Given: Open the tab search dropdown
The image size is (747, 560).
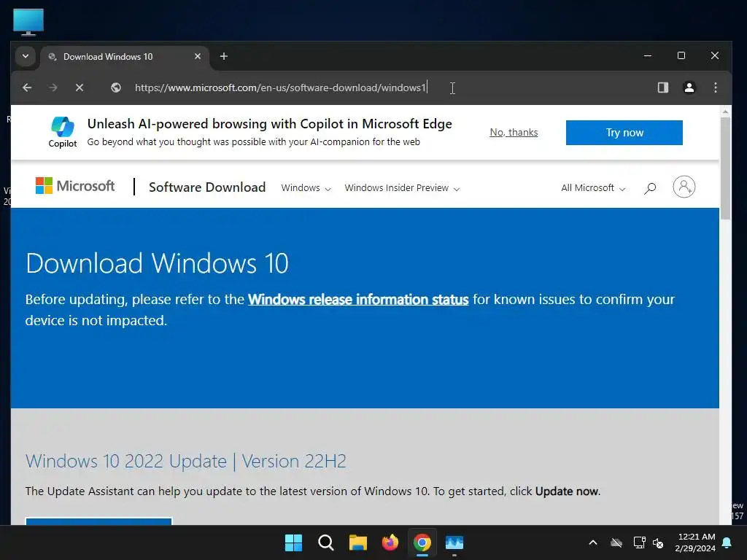Looking at the screenshot, I should [26, 56].
